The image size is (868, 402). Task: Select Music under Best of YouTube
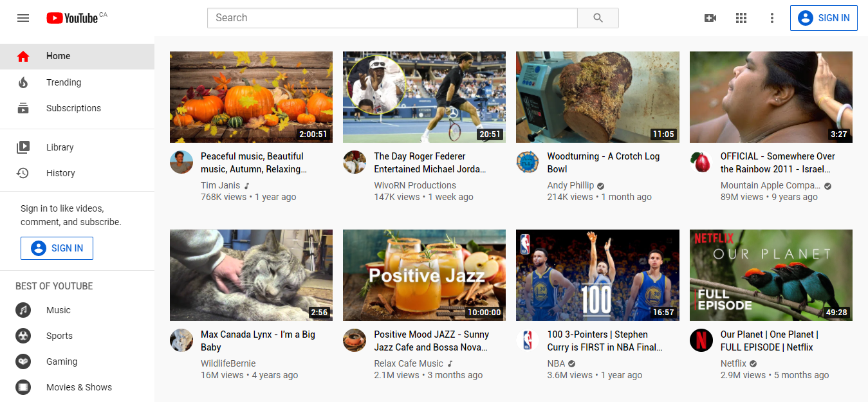(77, 310)
